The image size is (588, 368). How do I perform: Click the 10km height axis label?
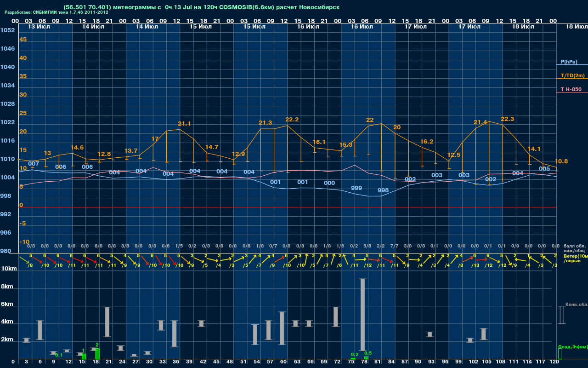[9, 269]
